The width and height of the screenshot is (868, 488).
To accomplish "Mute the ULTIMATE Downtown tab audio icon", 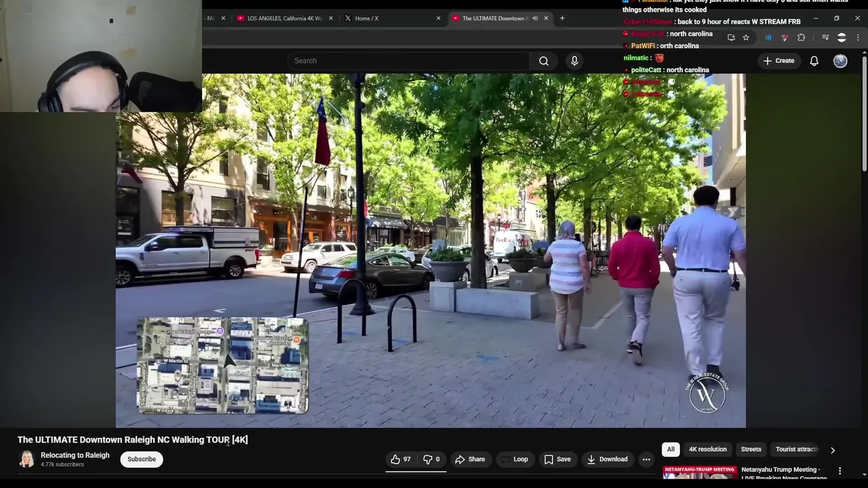I will [535, 18].
